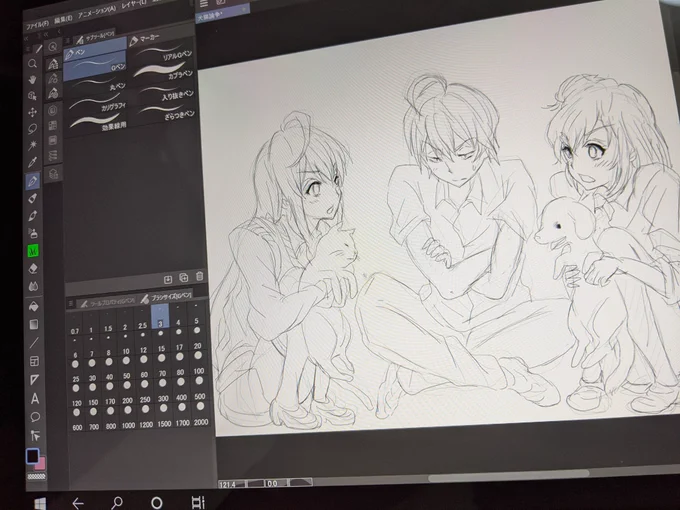Open Task View on the taskbar

198,503
